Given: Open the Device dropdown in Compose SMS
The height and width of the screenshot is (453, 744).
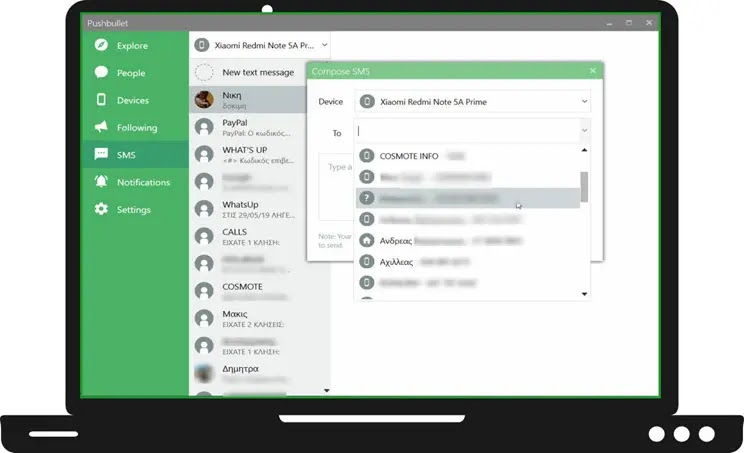Looking at the screenshot, I should click(473, 102).
